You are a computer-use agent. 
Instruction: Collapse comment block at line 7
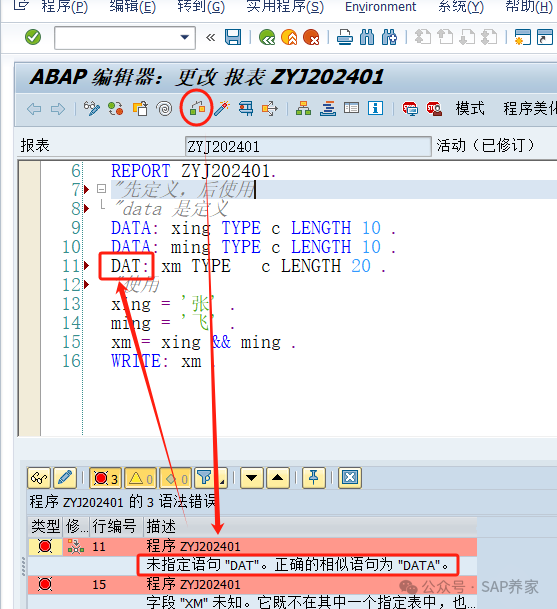101,189
